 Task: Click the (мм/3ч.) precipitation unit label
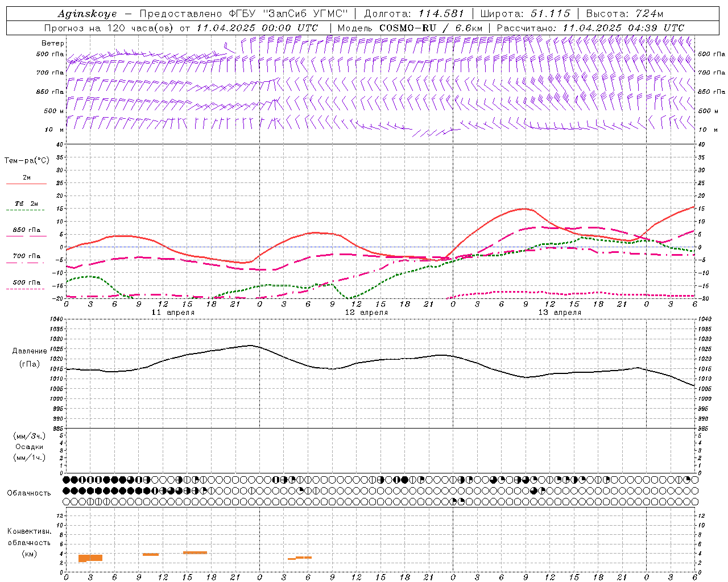[30, 436]
